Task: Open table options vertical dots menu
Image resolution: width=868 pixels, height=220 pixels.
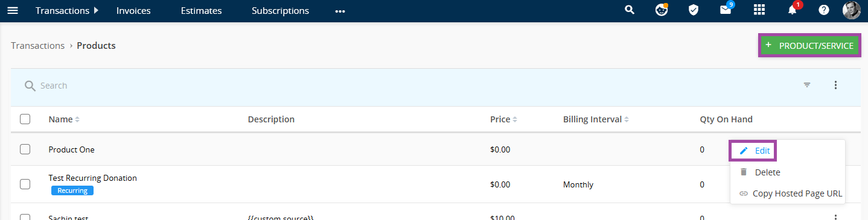Action: (835, 85)
